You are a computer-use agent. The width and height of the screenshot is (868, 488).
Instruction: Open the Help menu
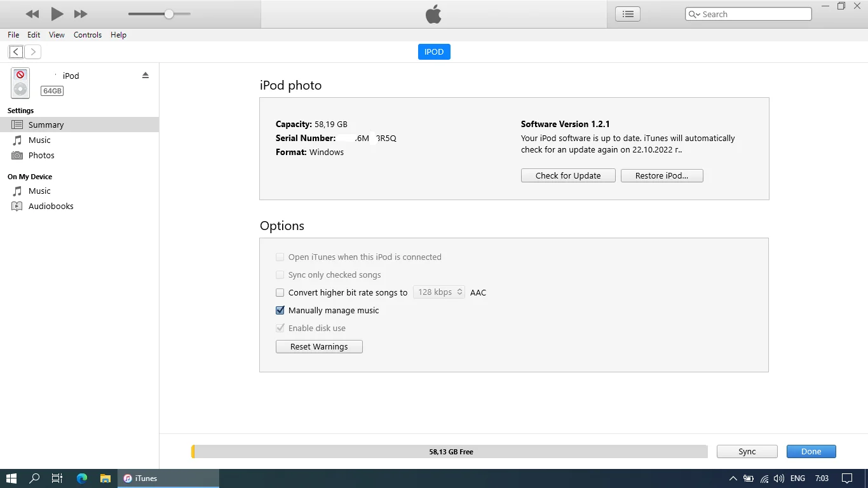coord(118,35)
